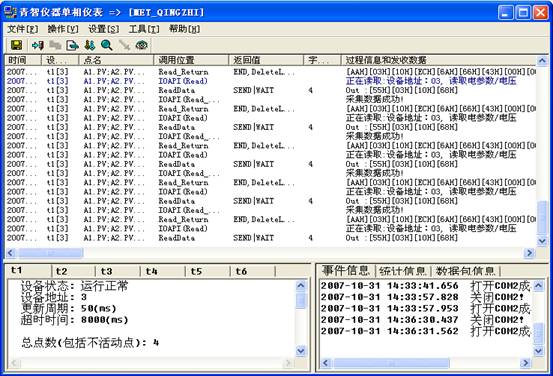553x376 pixels.
Task: Switch to the 统计信息 tab
Action: pyautogui.click(x=403, y=271)
